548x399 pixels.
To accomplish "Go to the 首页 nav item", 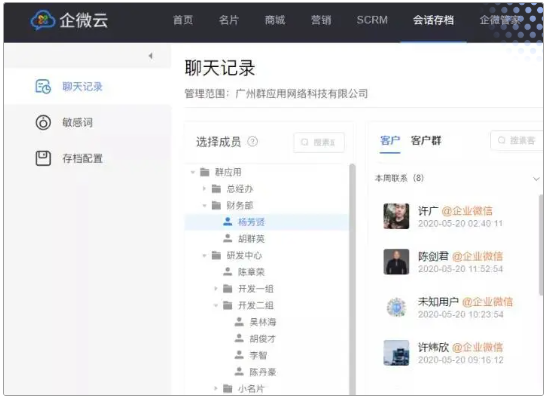I will (183, 20).
